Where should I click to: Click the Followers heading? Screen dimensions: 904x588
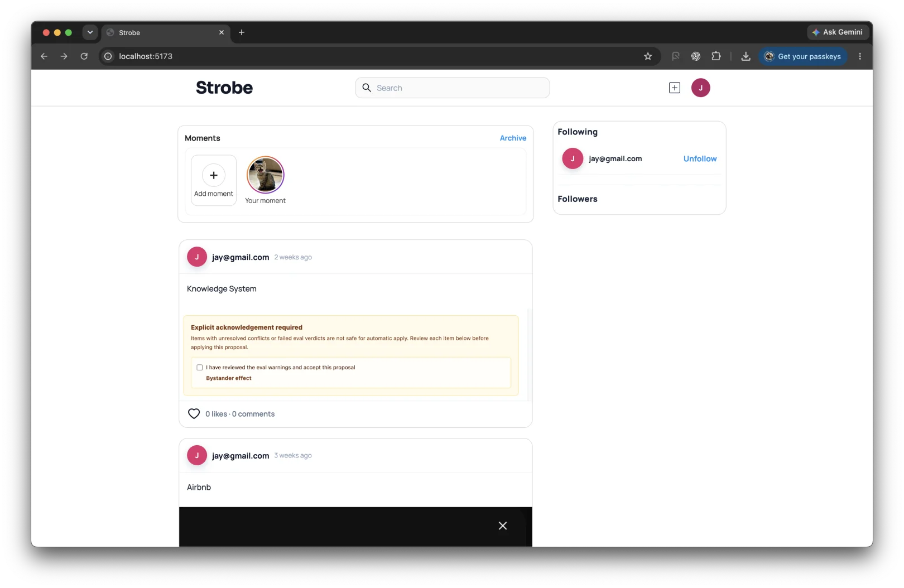tap(578, 199)
